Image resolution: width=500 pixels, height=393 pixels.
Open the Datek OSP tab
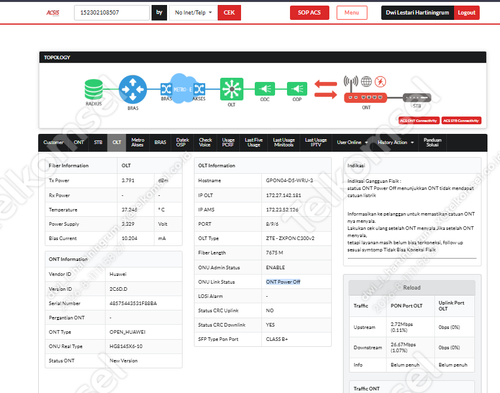(182, 142)
